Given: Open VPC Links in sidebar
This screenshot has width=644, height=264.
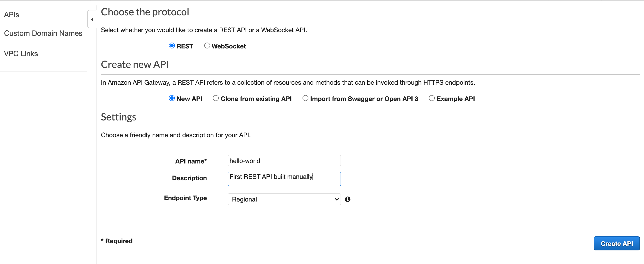Looking at the screenshot, I should [x=21, y=53].
